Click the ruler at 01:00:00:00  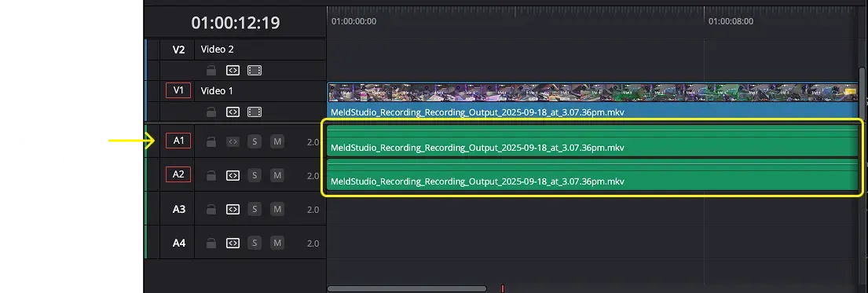click(353, 21)
